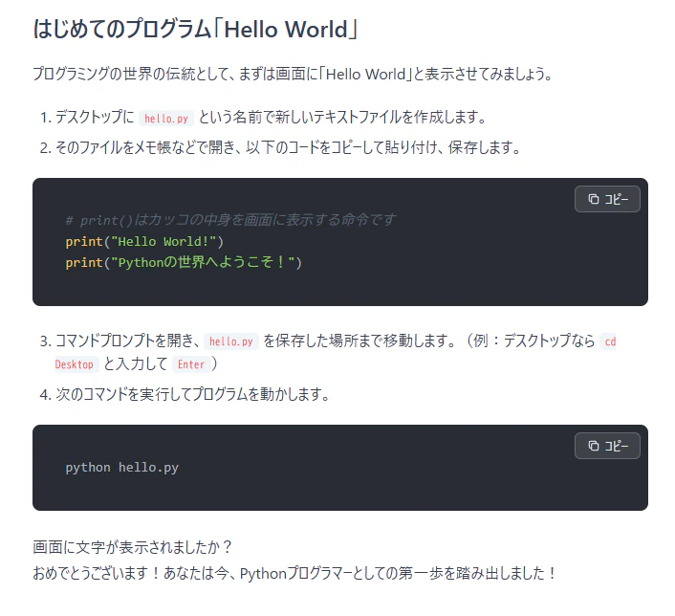Image resolution: width=675 pixels, height=616 pixels.
Task: Click the Enter key inline code label
Action: point(191,364)
